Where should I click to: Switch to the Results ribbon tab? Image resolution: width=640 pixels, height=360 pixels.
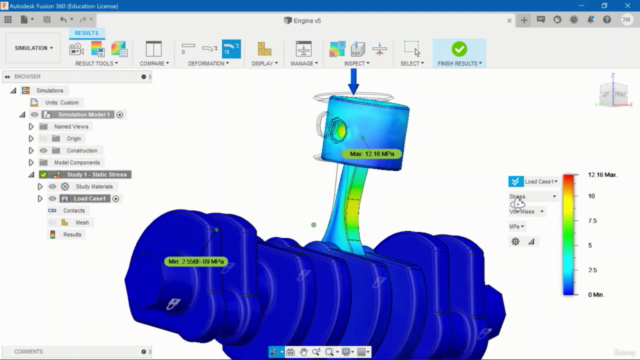[x=87, y=33]
